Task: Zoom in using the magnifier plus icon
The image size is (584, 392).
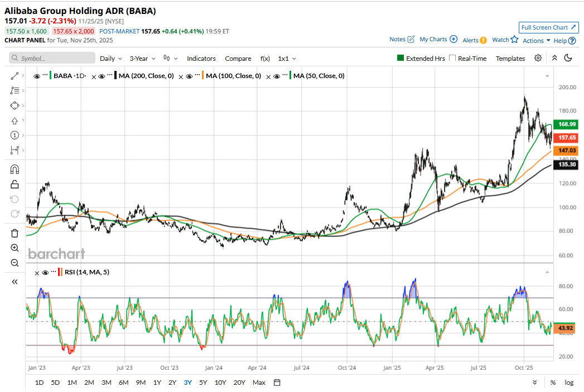Action: click(15, 248)
